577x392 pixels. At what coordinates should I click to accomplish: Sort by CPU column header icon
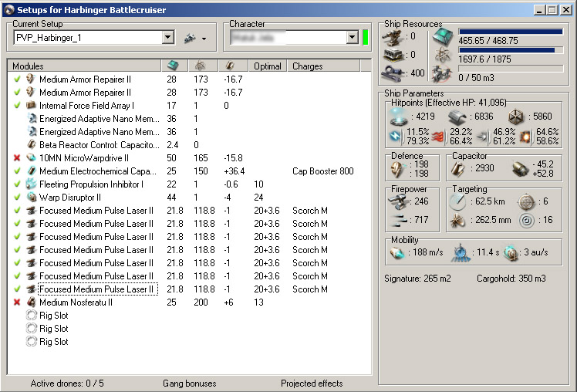click(173, 66)
